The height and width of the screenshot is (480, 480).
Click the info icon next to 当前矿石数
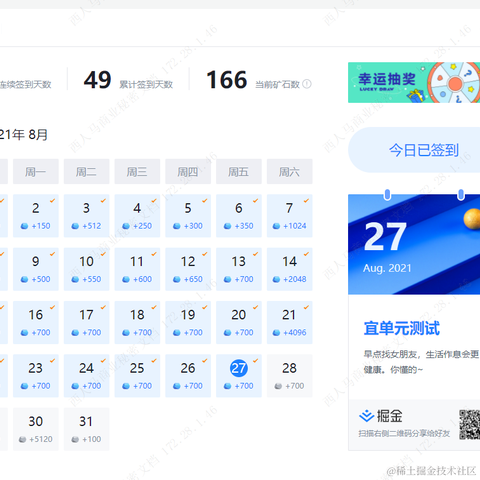coord(307,84)
